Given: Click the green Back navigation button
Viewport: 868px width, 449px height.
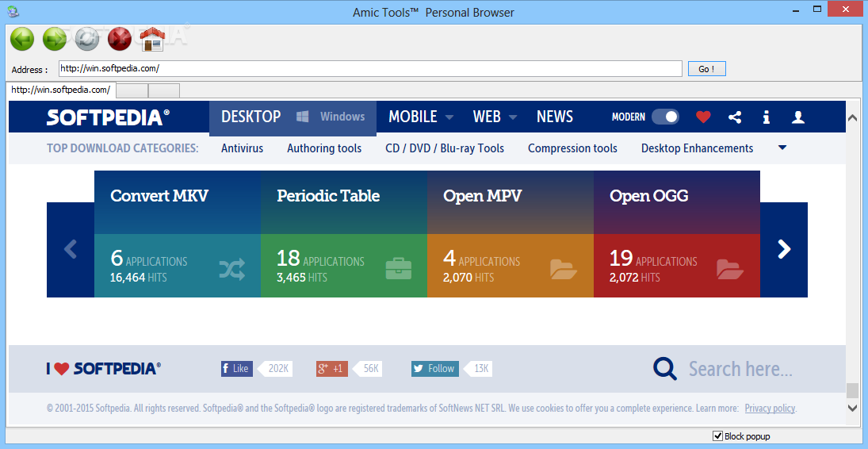Looking at the screenshot, I should click(22, 39).
